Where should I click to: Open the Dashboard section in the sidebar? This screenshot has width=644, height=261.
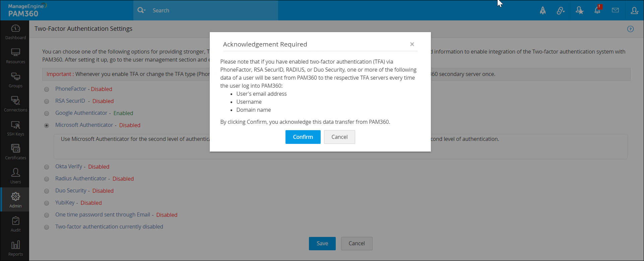click(x=15, y=32)
